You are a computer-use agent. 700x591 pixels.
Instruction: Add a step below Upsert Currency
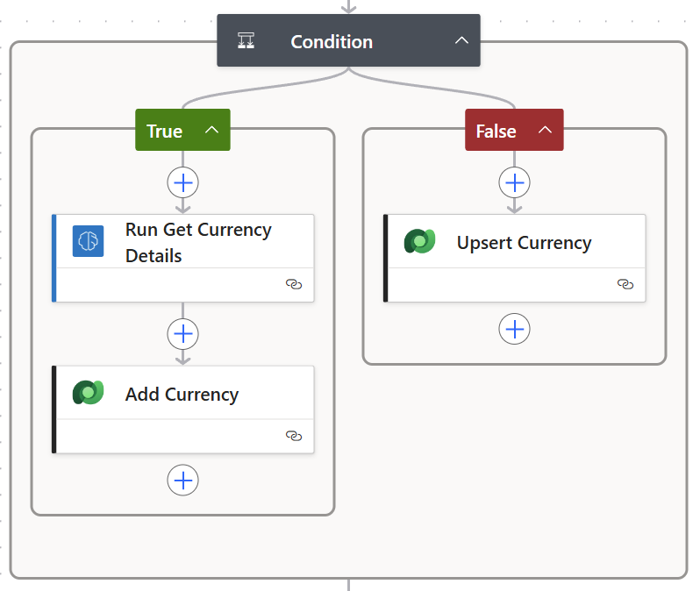pyautogui.click(x=514, y=329)
